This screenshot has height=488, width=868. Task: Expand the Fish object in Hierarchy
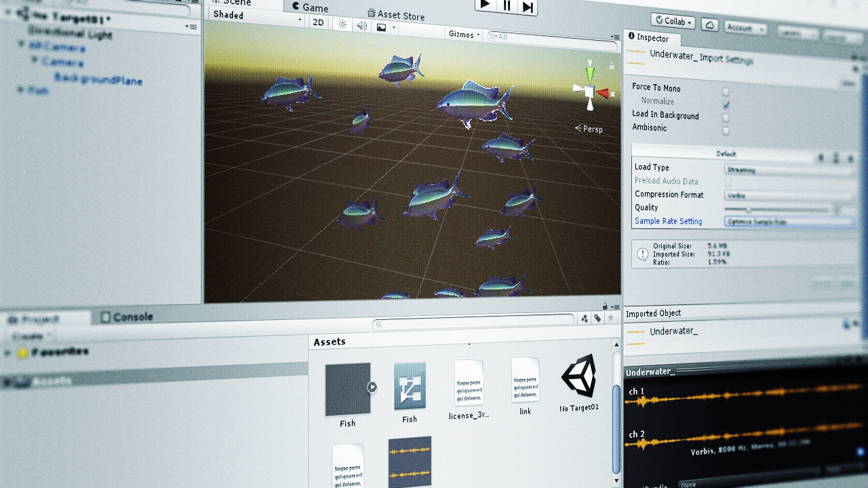[20, 88]
